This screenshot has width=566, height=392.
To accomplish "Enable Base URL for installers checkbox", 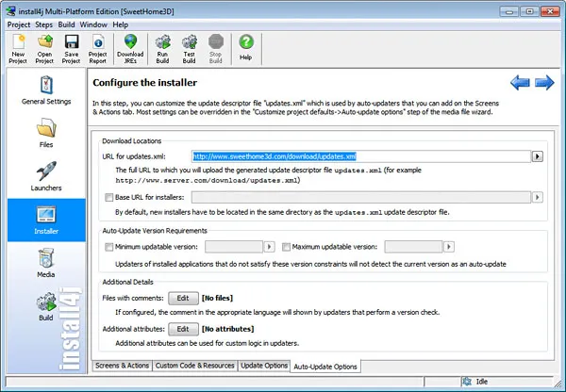I will [108, 197].
